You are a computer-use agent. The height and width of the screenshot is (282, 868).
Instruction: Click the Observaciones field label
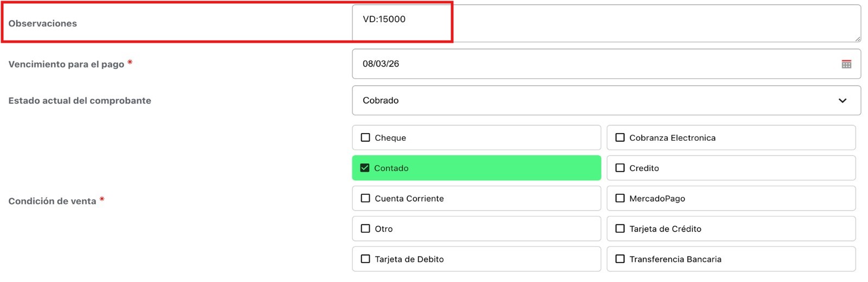pos(43,23)
